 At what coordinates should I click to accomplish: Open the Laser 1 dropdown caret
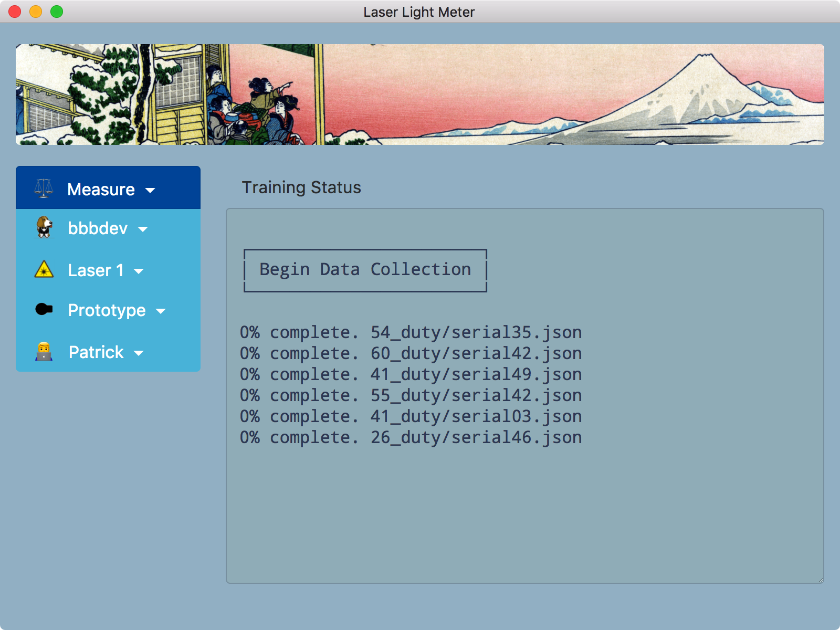pos(139,271)
